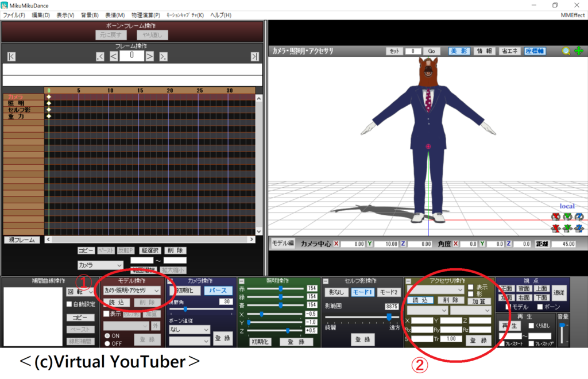
Task: Go to previous keyframe with .< icon
Action: click(100, 57)
